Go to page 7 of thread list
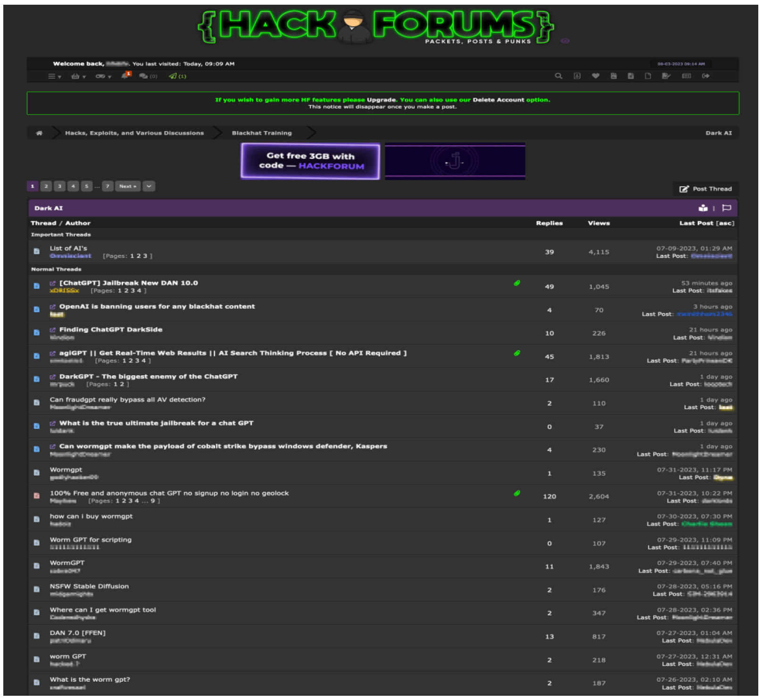This screenshot has width=763, height=700. [108, 186]
